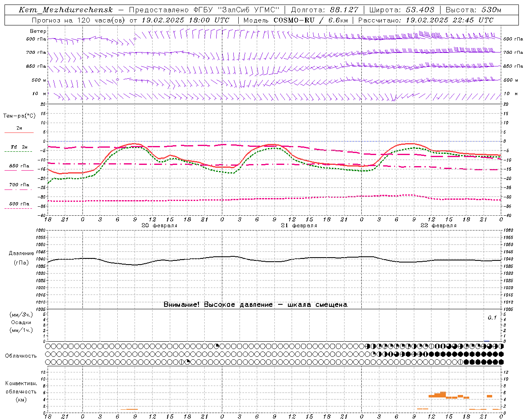Click the left '700 гПа' wind level label
The height and width of the screenshot is (420, 525).
coord(36,52)
